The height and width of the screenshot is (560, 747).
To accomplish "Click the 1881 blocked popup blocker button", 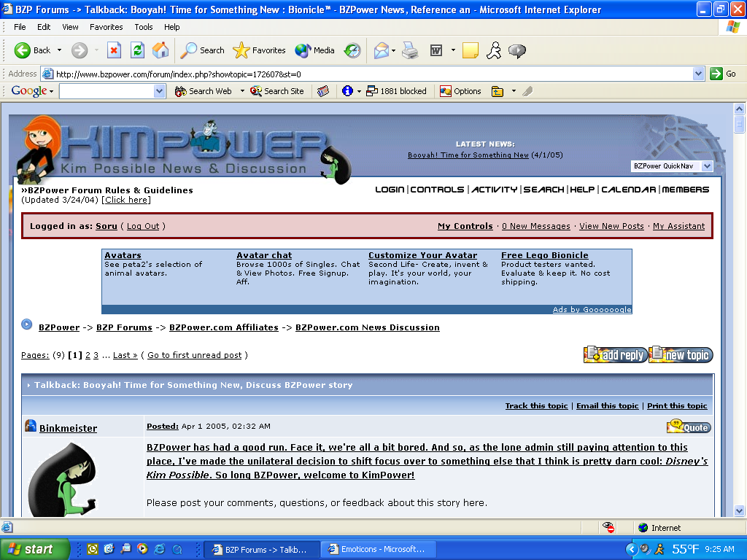I will point(396,91).
